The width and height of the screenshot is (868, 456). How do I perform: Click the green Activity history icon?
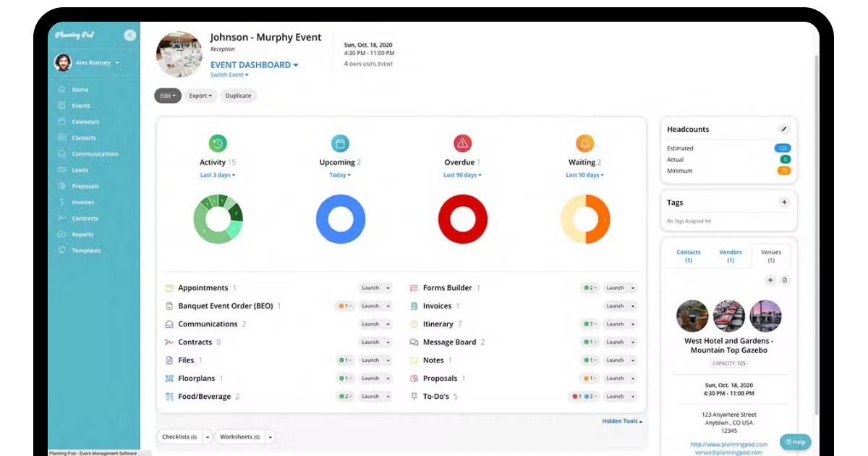coord(218,143)
